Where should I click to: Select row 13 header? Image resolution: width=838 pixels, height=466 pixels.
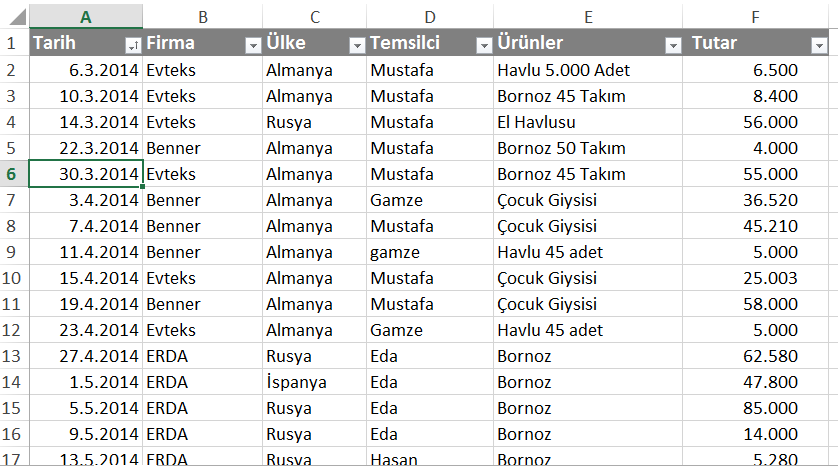click(x=13, y=356)
